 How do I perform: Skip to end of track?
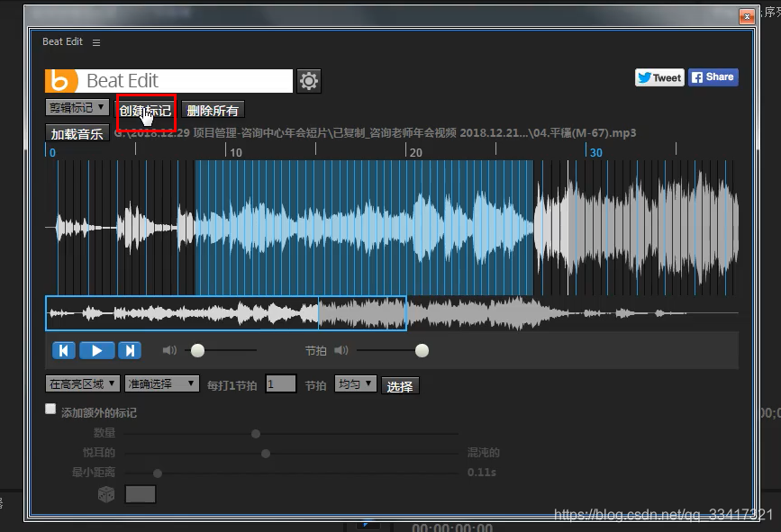[130, 351]
